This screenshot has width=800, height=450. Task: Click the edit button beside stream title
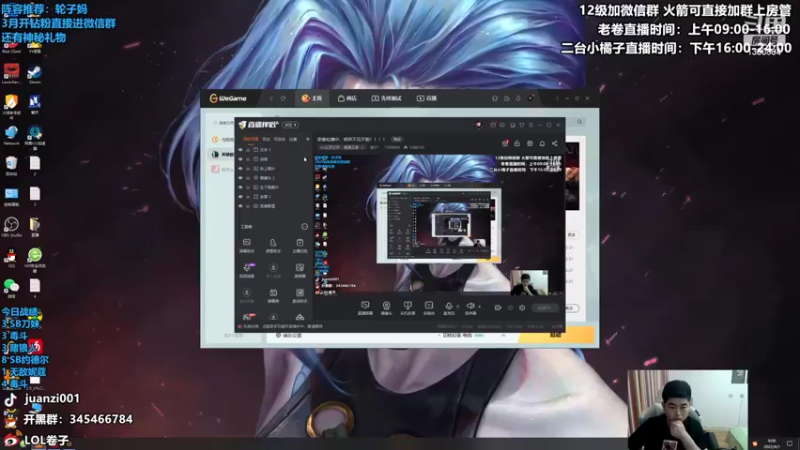397,139
